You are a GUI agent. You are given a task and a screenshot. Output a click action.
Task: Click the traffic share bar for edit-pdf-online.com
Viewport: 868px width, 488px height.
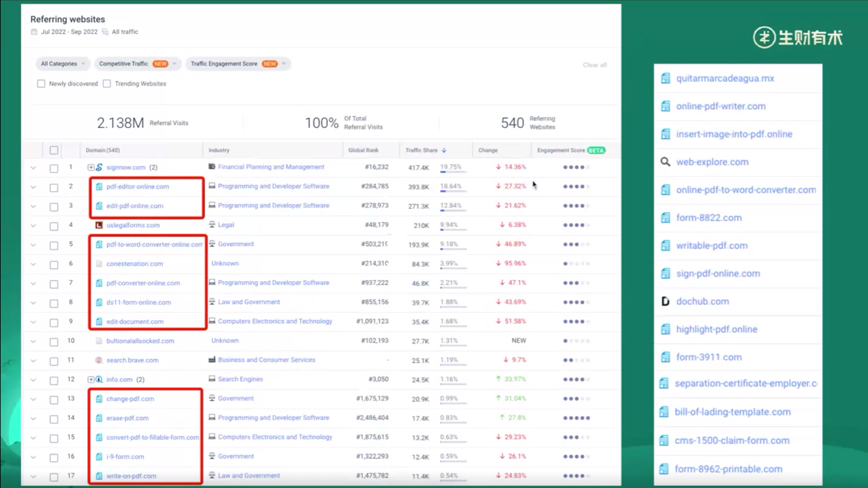pos(453,211)
